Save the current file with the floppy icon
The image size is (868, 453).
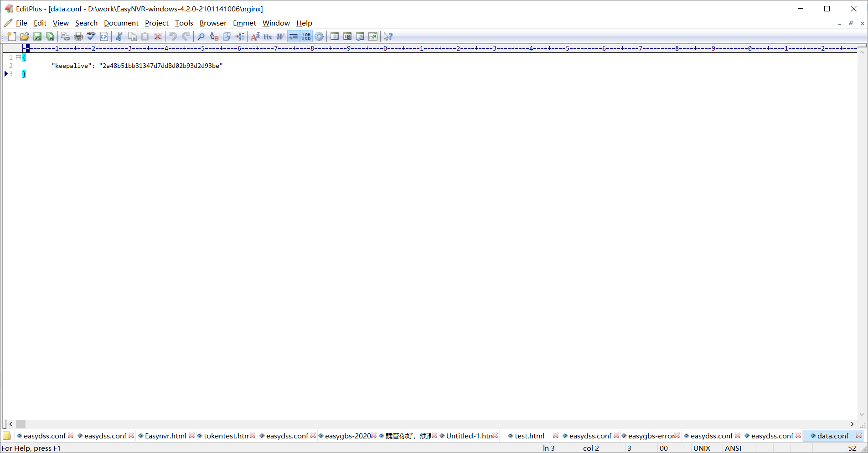(37, 36)
